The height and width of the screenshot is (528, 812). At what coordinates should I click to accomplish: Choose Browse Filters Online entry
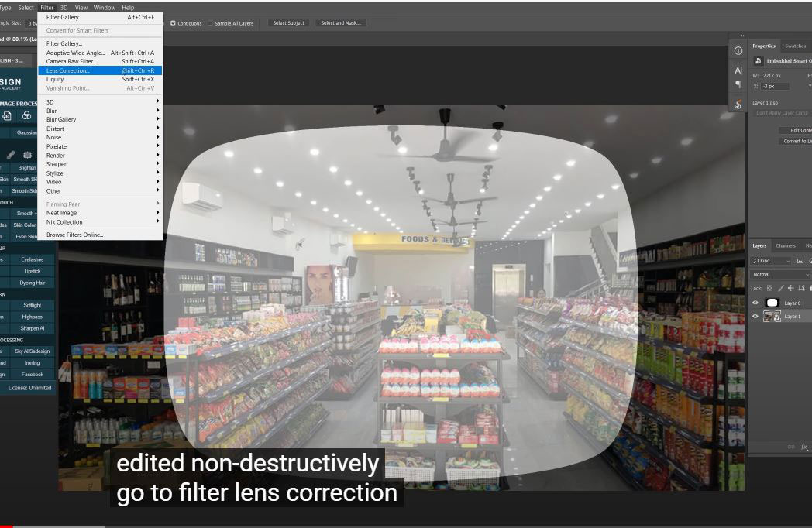coord(100,235)
